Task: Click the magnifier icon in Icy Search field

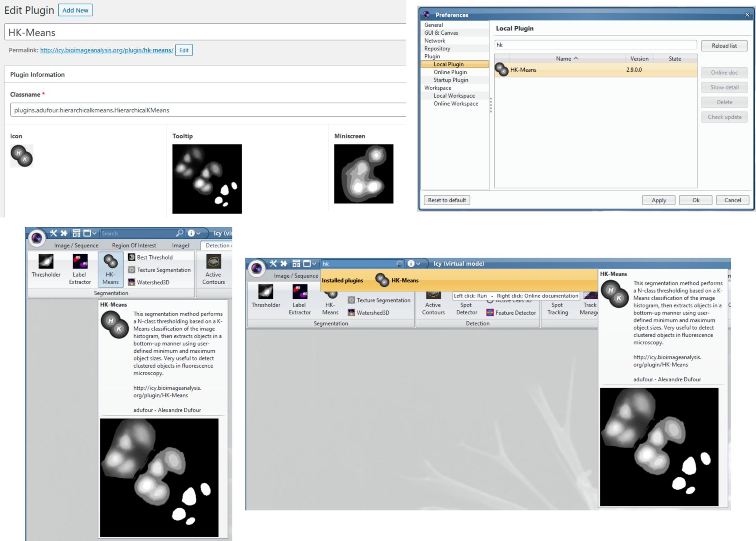Action: pyautogui.click(x=180, y=233)
